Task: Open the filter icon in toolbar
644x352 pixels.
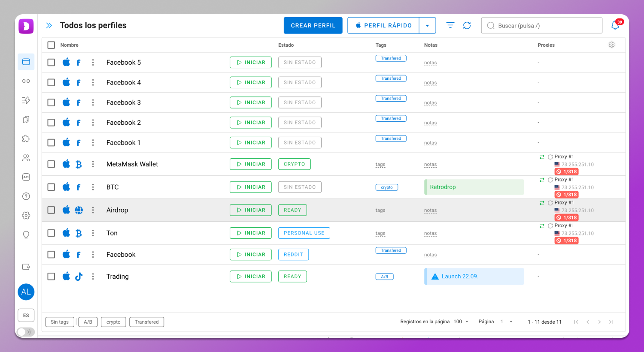Action: point(450,26)
